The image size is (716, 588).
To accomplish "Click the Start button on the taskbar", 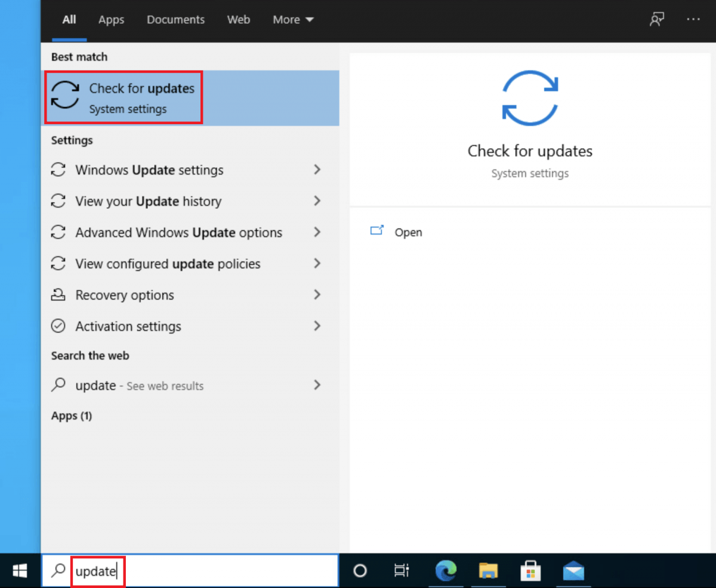I will (x=19, y=571).
